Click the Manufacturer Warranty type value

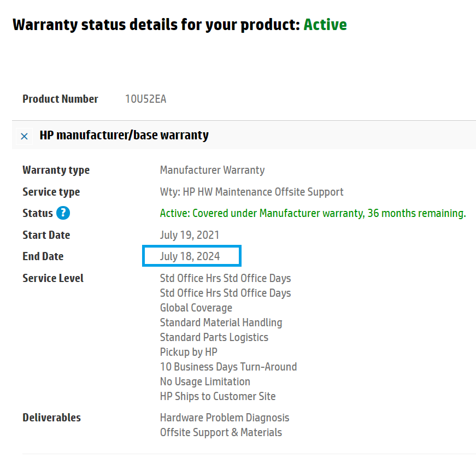(212, 171)
